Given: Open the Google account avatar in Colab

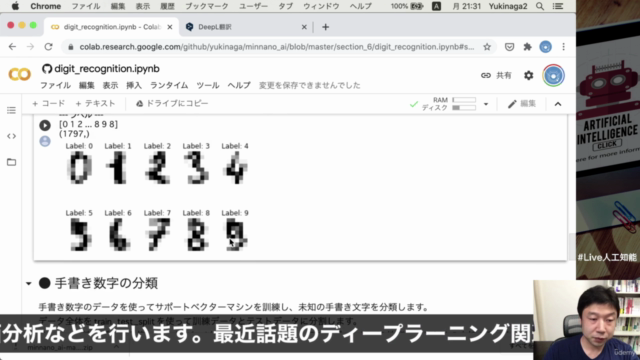Looking at the screenshot, I should pos(553,76).
